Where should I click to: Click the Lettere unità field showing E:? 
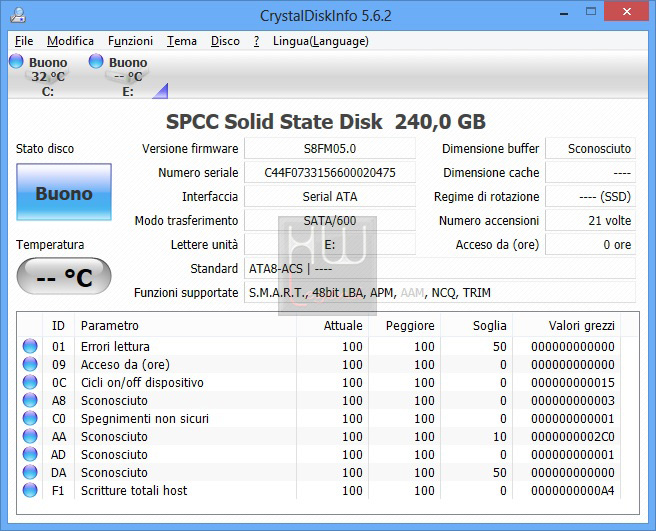[x=330, y=244]
